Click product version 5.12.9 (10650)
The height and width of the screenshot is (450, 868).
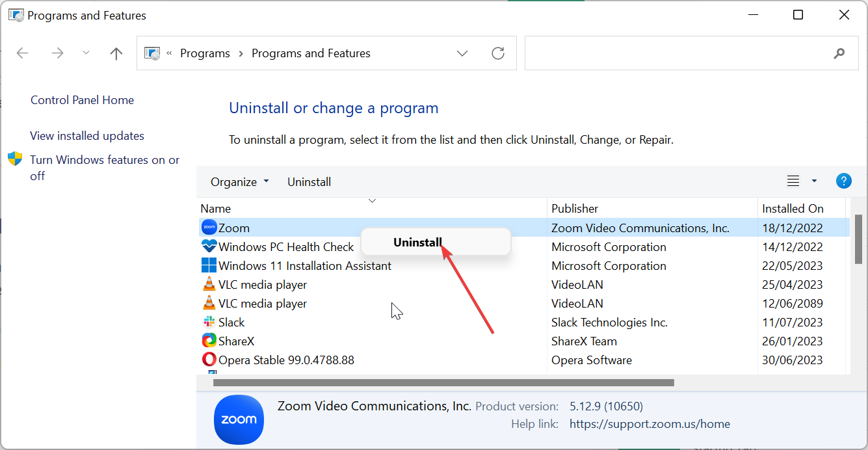[606, 406]
